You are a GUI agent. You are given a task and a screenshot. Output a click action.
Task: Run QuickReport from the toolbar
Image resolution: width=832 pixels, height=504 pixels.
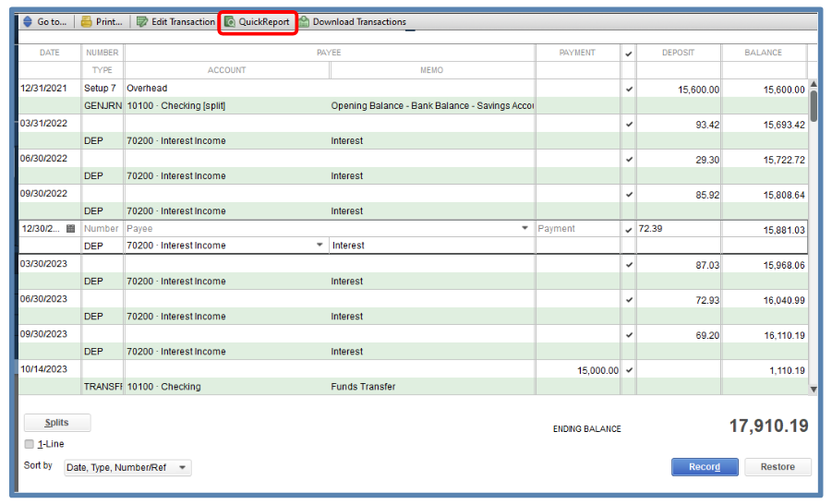pos(258,22)
